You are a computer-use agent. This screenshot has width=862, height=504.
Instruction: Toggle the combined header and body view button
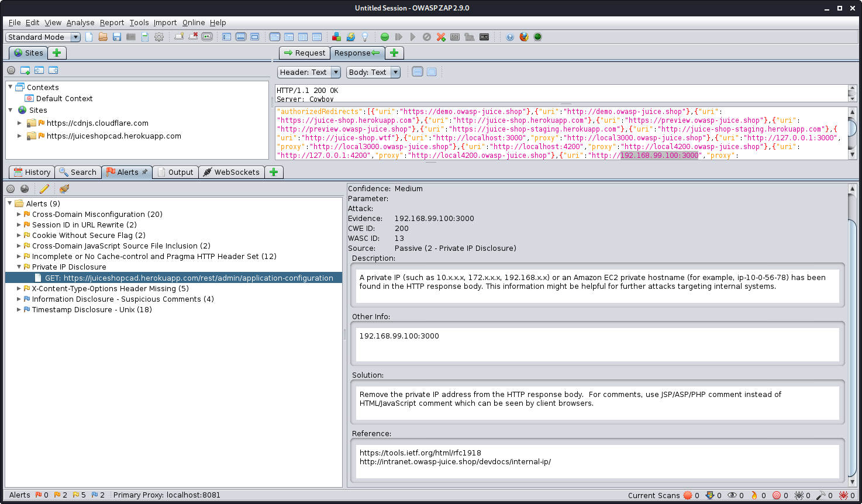(432, 72)
